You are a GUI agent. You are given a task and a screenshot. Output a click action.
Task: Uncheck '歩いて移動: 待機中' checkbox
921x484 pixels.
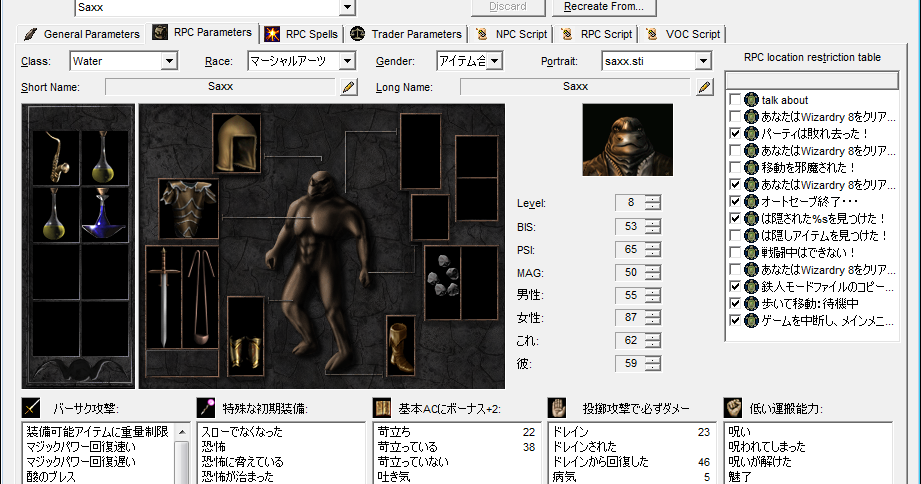[x=735, y=304]
